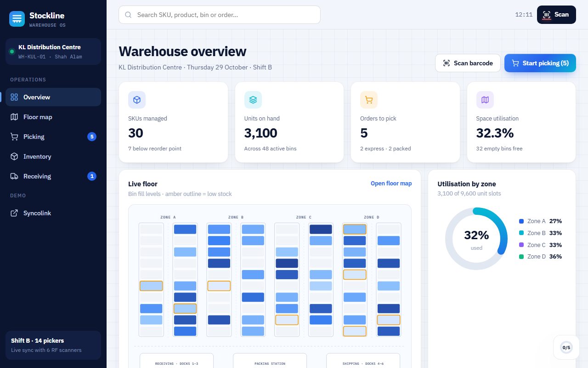Click the "32.3%" space utilisation value
Screen dimensions: 588x368
click(x=495, y=133)
